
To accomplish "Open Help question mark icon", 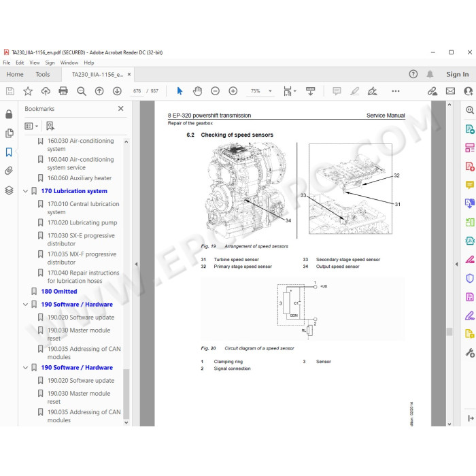I will (x=413, y=74).
